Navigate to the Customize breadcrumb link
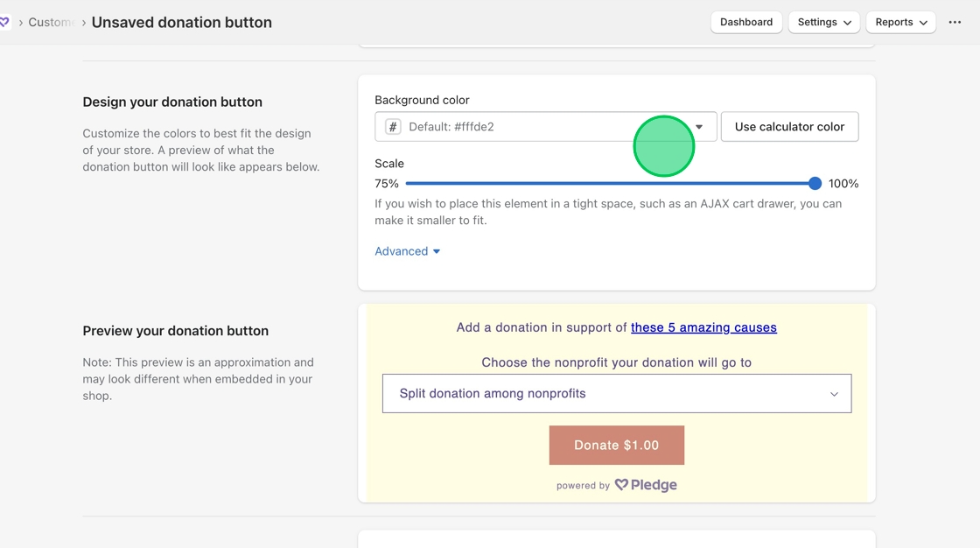The image size is (980, 548). click(50, 22)
